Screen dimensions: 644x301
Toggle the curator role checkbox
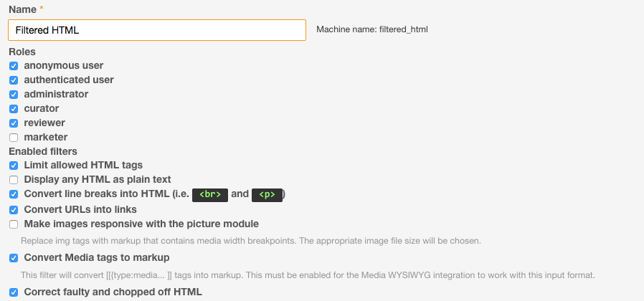(x=14, y=109)
